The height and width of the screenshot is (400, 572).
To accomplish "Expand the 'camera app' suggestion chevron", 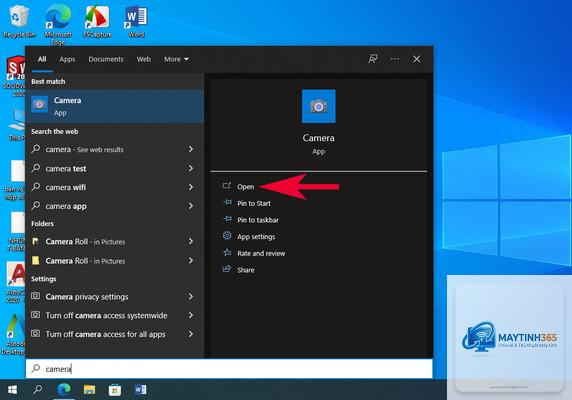I will tap(191, 206).
